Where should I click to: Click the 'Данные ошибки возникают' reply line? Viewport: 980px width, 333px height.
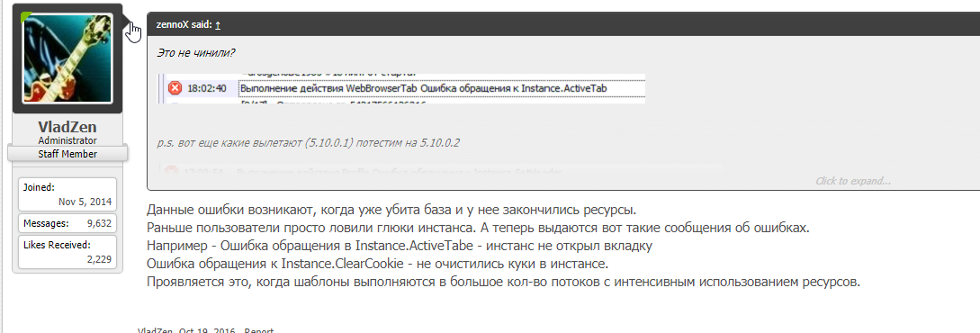click(x=391, y=209)
